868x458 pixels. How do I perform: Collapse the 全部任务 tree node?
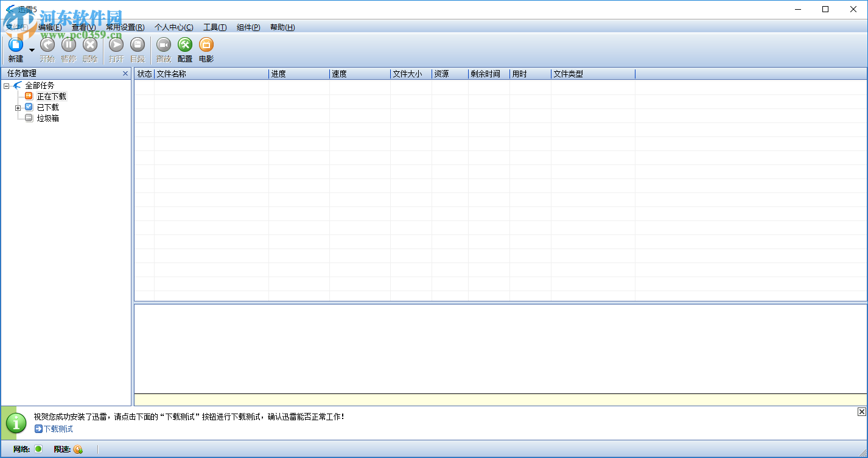pyautogui.click(x=6, y=86)
